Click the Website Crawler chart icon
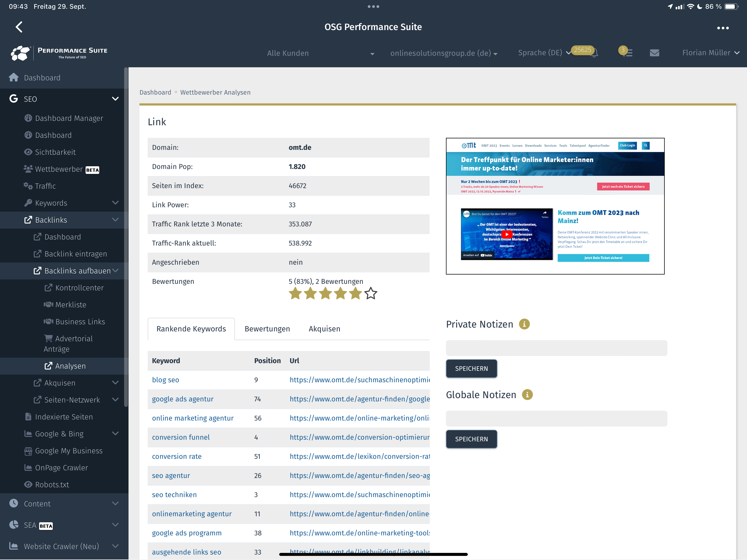The image size is (747, 560). pos(13,546)
